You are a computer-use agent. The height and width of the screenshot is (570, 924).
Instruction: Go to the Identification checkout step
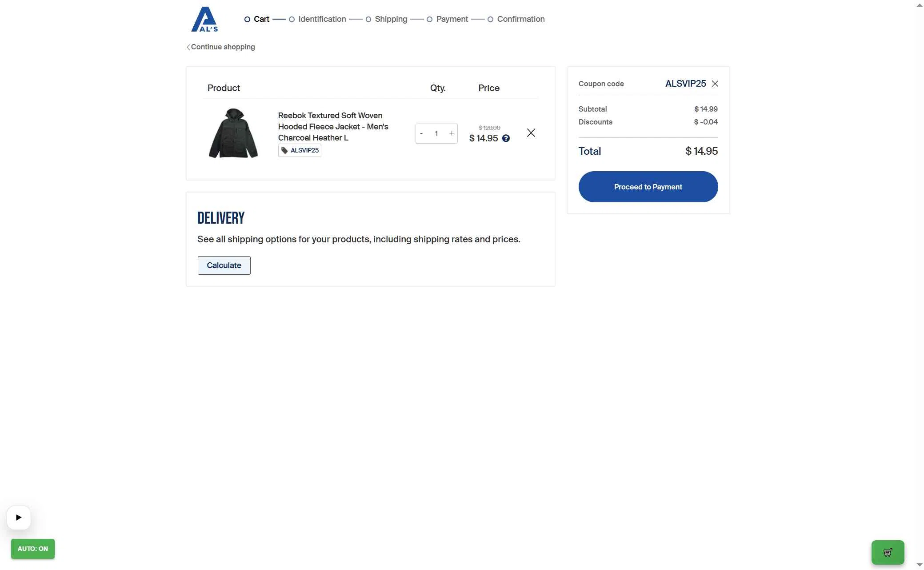322,19
